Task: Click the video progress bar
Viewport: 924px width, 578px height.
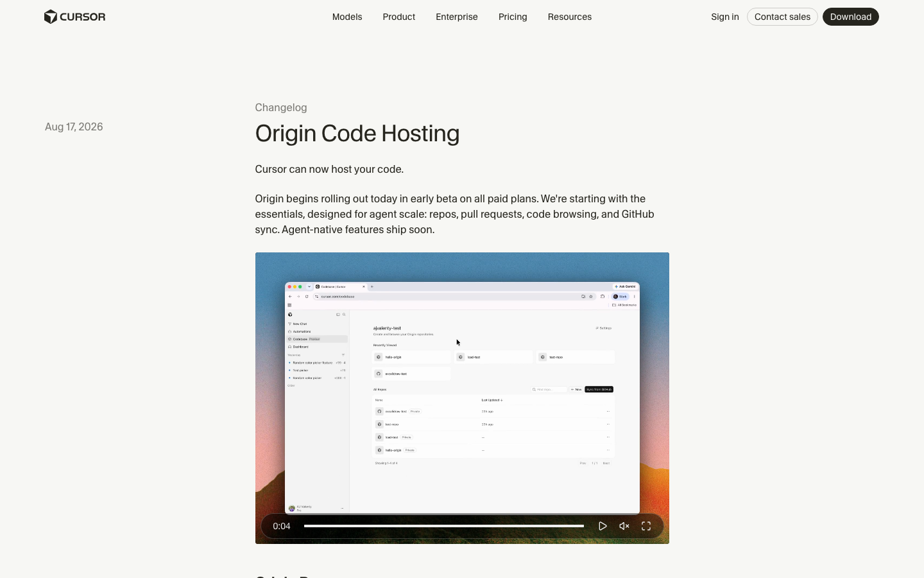Action: pos(444,526)
